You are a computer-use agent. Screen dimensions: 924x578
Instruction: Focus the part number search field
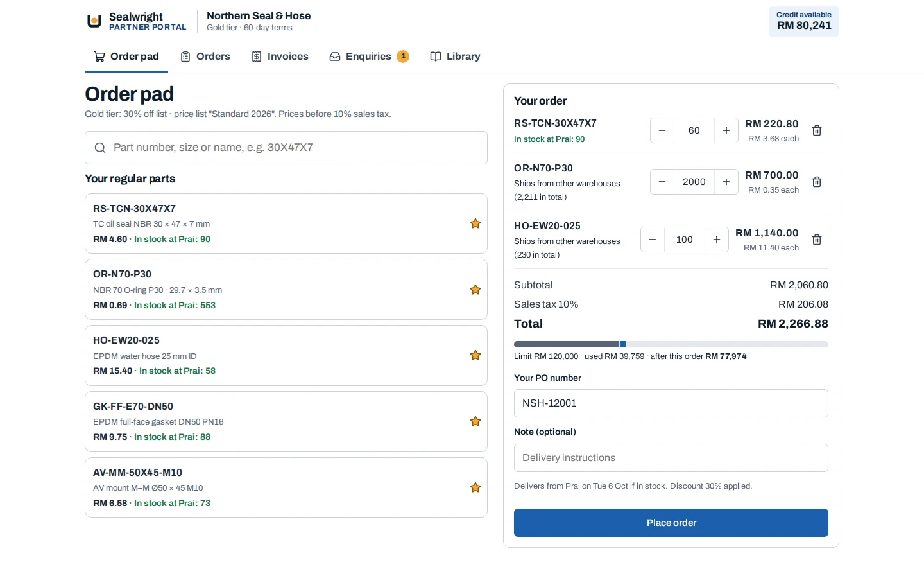(x=286, y=148)
